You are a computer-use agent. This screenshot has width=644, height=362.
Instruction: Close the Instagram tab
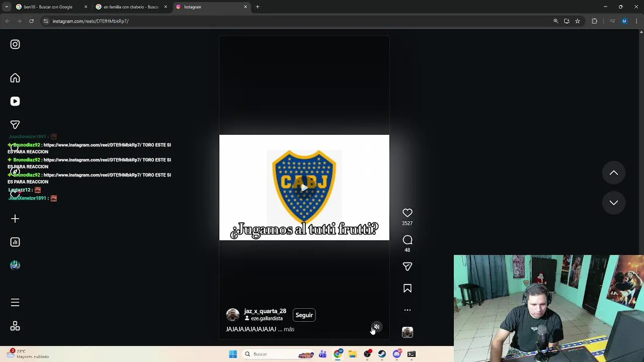(246, 7)
